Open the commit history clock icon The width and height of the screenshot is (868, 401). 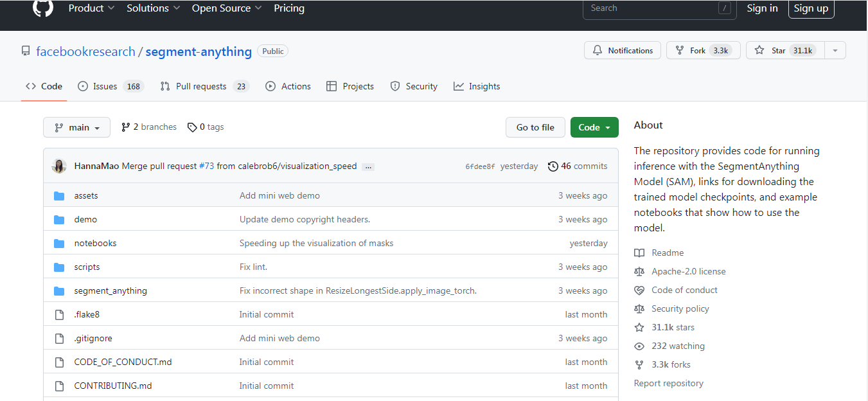pos(553,166)
